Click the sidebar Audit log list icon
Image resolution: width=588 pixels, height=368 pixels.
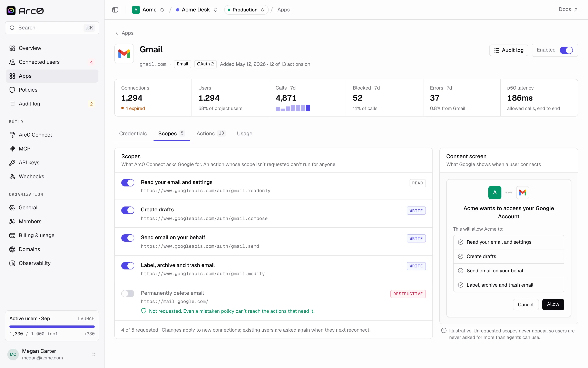click(x=12, y=104)
